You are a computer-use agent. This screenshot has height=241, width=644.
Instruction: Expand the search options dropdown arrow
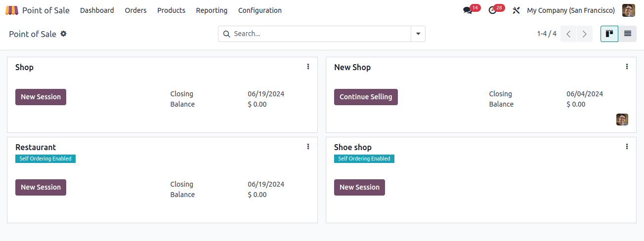tap(418, 34)
